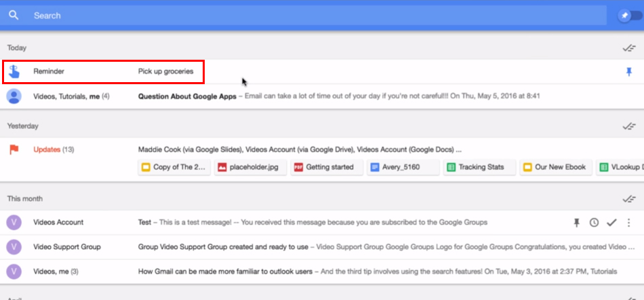This screenshot has width=644, height=300.
Task: Snooze the Test email with clock icon
Action: click(x=594, y=223)
